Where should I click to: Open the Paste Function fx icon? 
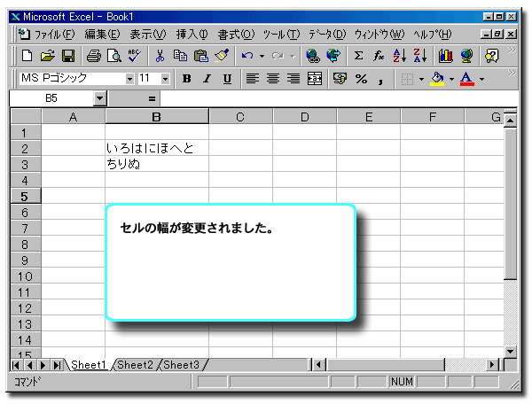pos(379,56)
